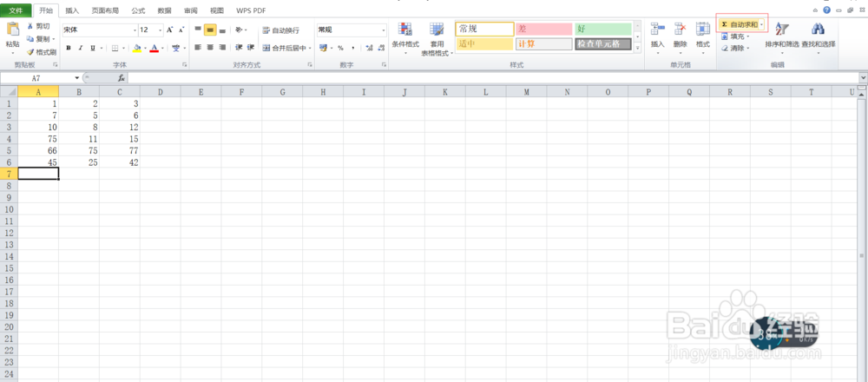Apply the 常规 cell style
868x382 pixels.
point(484,29)
